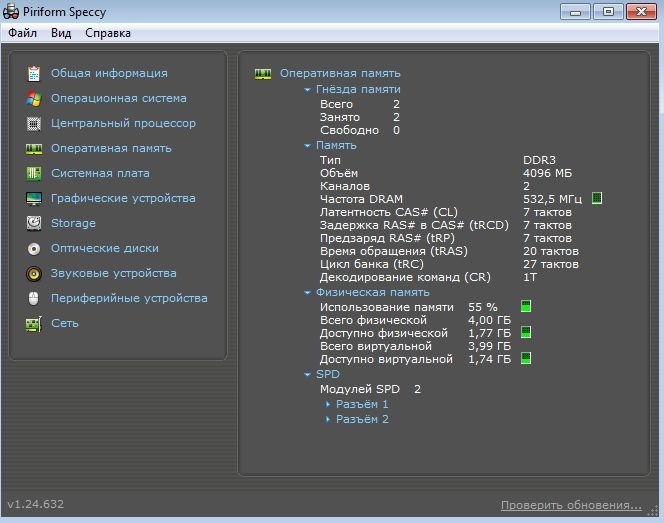The width and height of the screenshot is (664, 523).
Task: Click the Свободно slots row
Action: click(x=360, y=130)
